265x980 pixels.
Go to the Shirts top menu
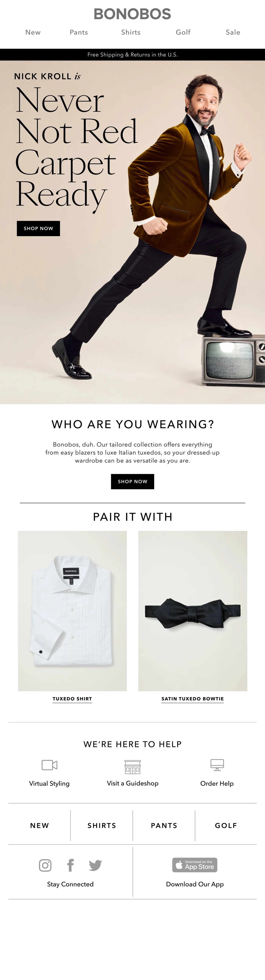click(131, 32)
